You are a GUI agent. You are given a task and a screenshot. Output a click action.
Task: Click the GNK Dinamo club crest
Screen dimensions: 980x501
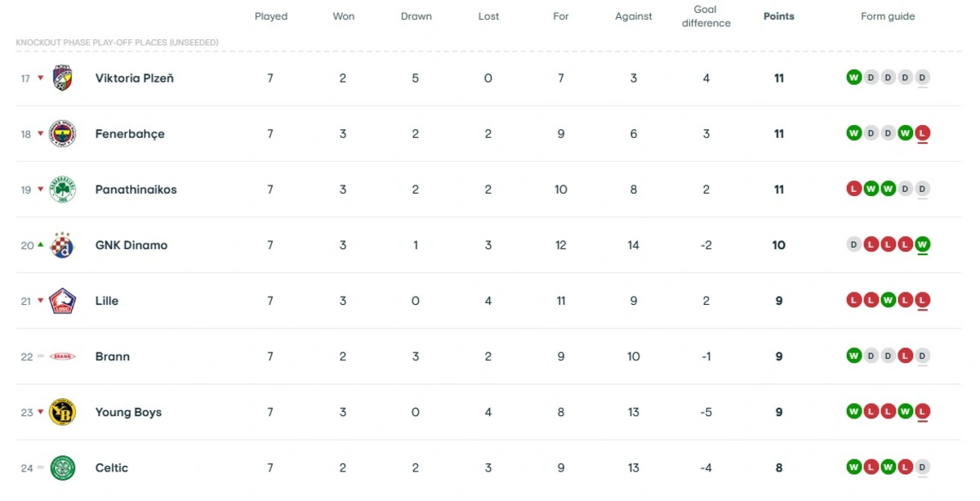coord(63,245)
